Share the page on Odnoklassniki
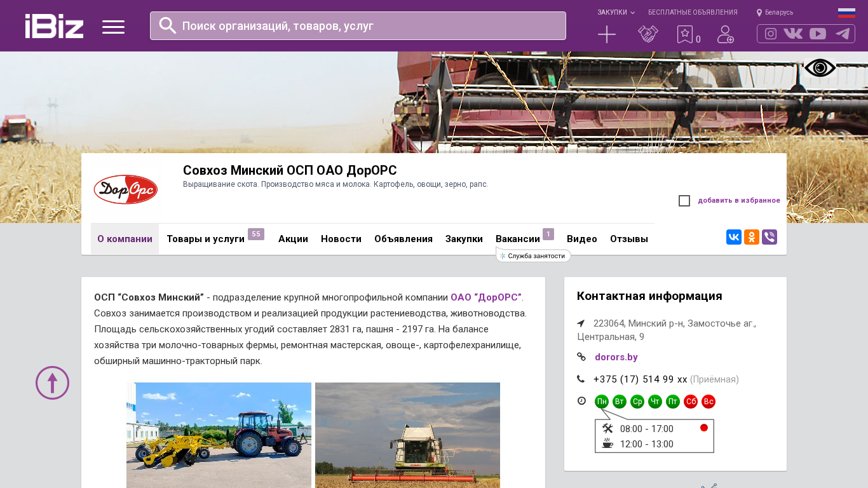 (752, 237)
